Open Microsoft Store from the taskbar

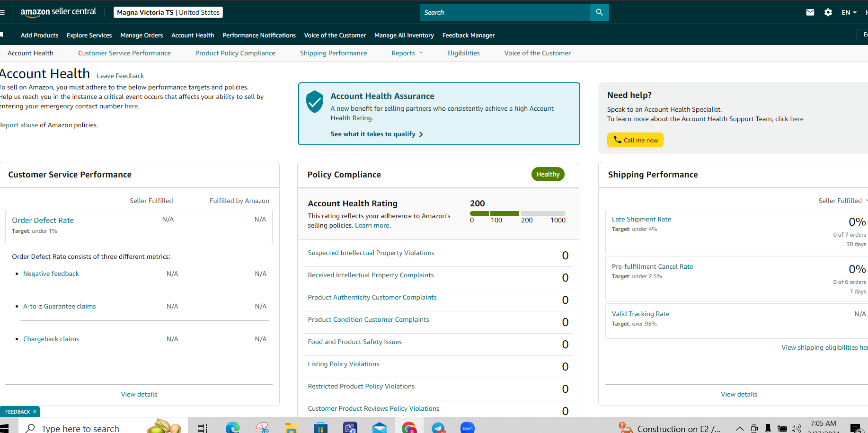[320, 428]
